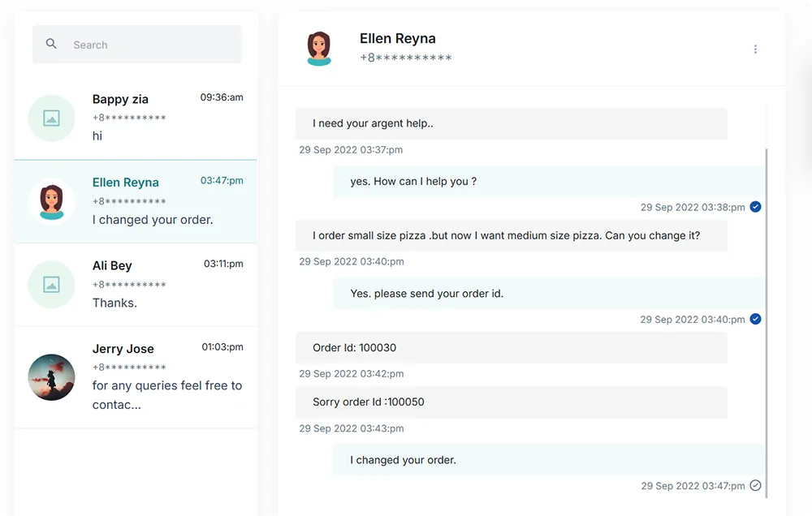
Task: Click message about medium size pizza
Action: [511, 236]
